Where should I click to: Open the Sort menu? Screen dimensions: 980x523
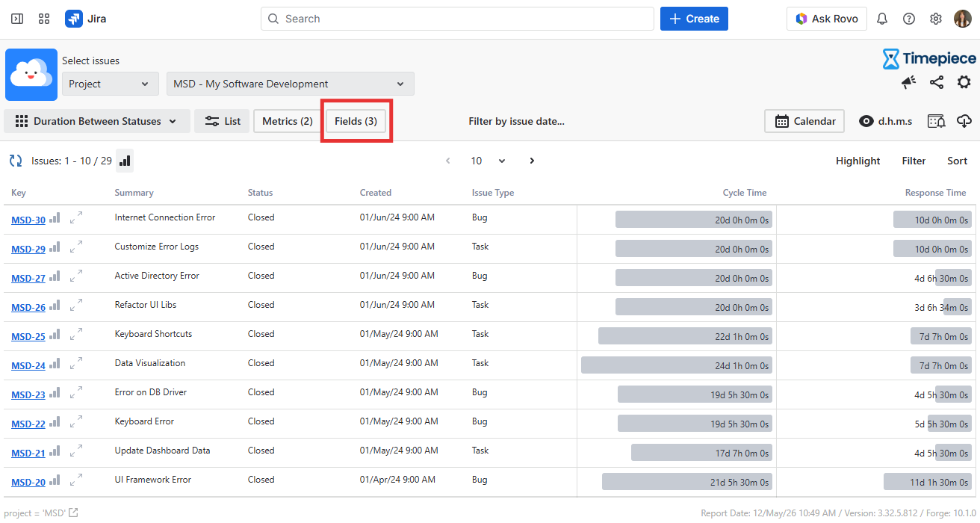(x=958, y=161)
